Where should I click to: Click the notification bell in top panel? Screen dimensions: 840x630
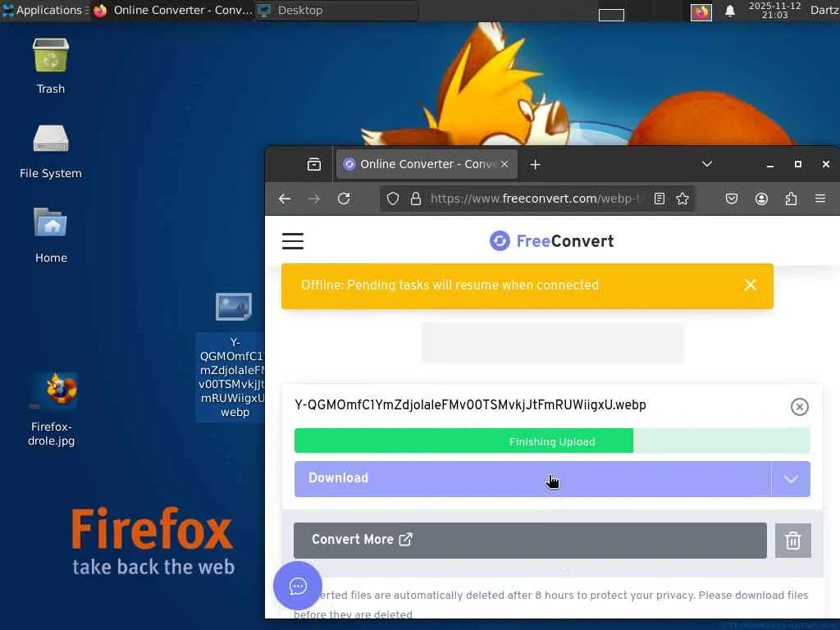click(x=729, y=11)
